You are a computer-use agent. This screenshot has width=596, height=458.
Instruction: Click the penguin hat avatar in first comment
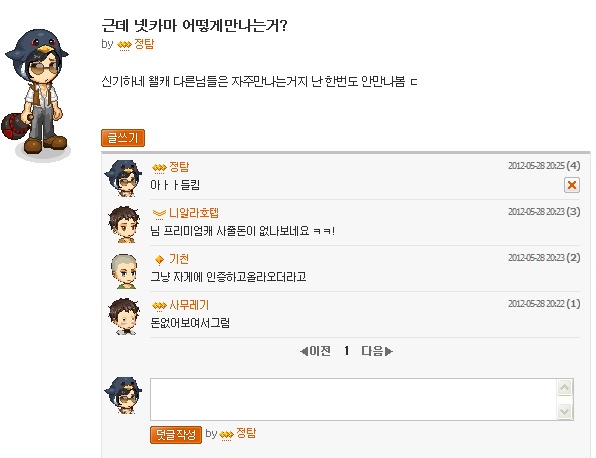[x=123, y=178]
